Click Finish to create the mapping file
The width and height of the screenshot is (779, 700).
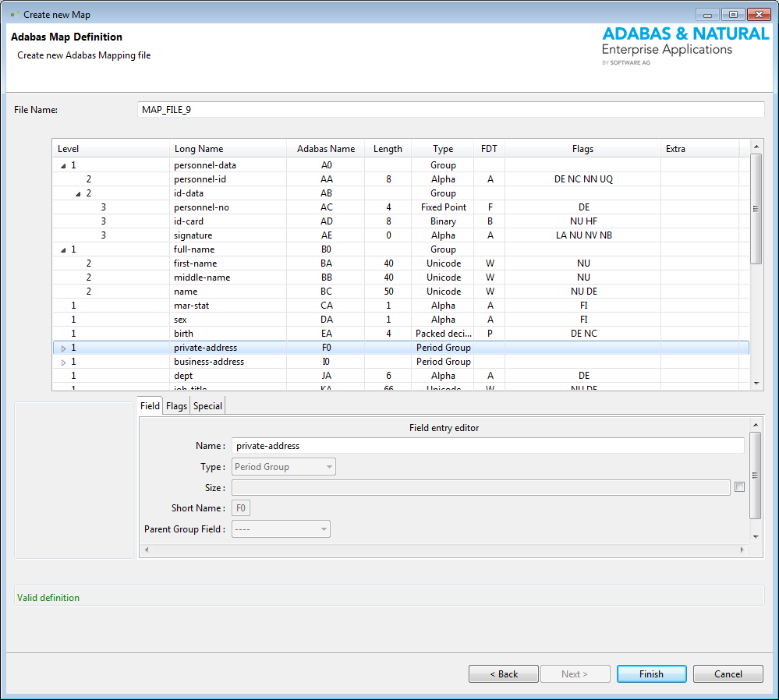click(x=651, y=673)
